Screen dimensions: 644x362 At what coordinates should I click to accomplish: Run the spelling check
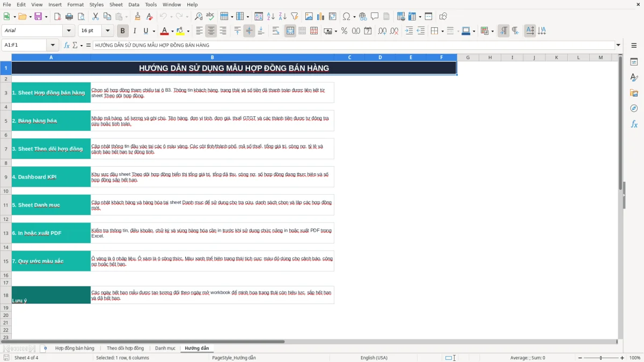(210, 17)
